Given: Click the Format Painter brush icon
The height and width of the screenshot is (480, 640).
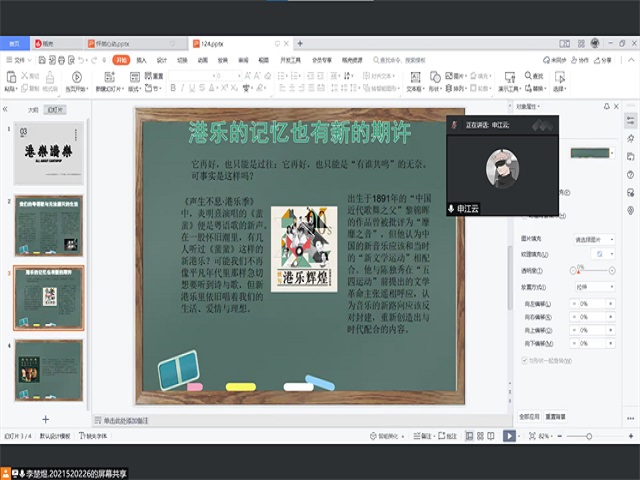Looking at the screenshot, I should tap(50, 77).
